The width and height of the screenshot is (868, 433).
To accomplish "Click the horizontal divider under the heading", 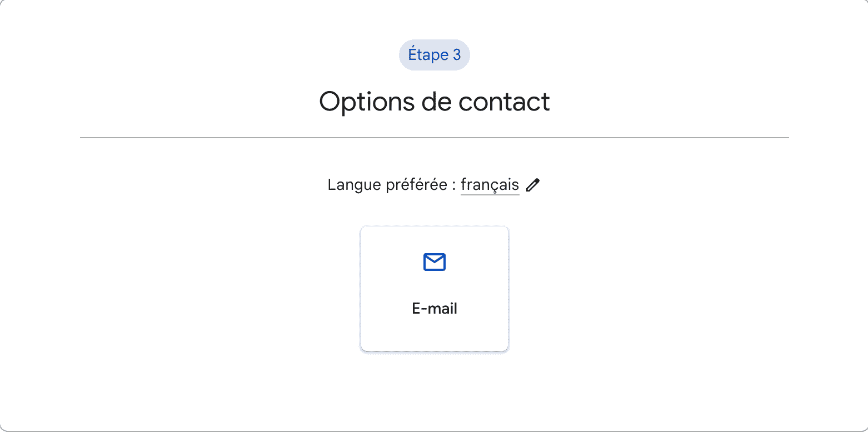I will point(435,137).
